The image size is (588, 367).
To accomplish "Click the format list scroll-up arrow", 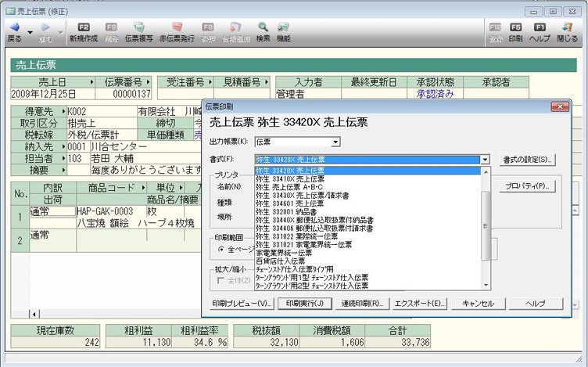I will click(486, 172).
